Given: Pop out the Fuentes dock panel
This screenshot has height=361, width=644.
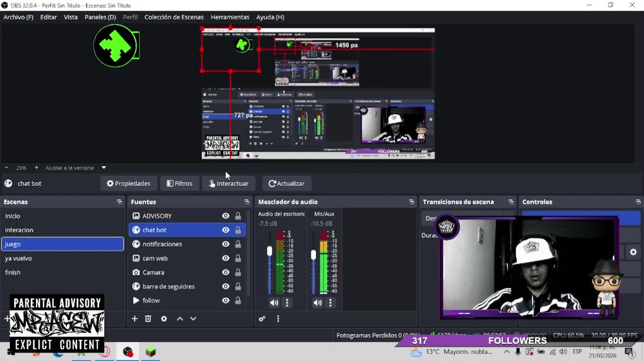Looking at the screenshot, I should click(x=247, y=202).
